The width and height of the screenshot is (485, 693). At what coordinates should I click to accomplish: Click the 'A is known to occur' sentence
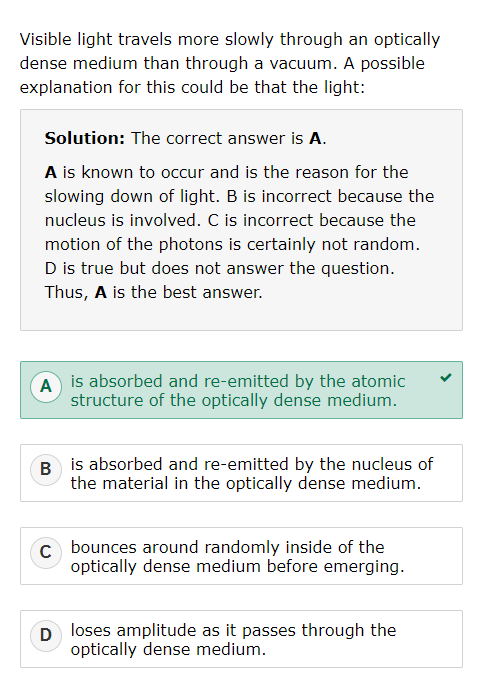coord(226,184)
